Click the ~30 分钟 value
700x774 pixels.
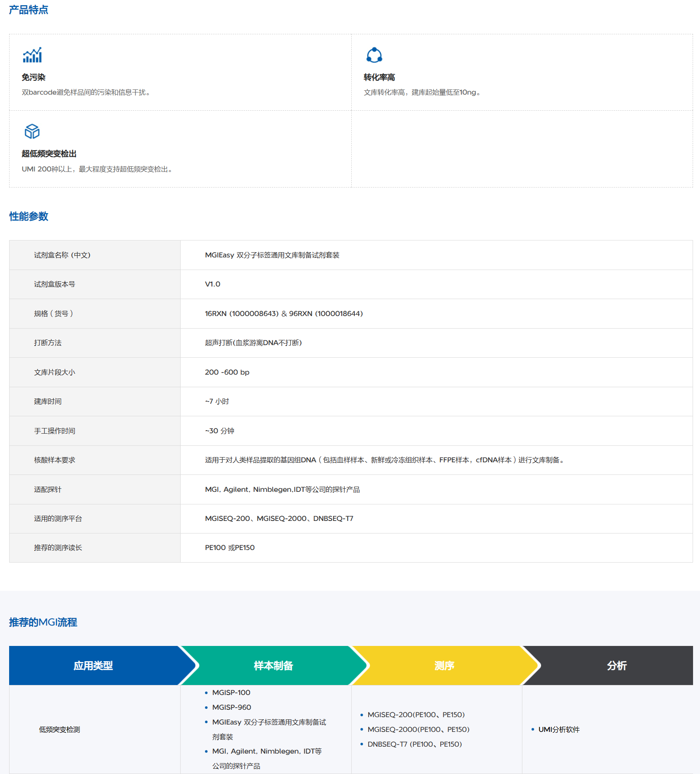click(x=220, y=431)
